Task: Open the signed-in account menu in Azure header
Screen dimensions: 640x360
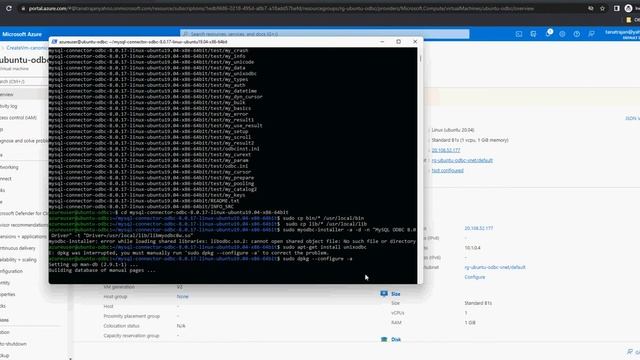Action: (622, 34)
